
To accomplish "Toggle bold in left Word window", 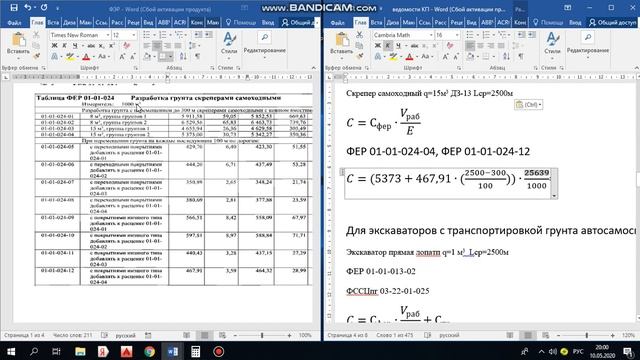I will click(x=54, y=46).
